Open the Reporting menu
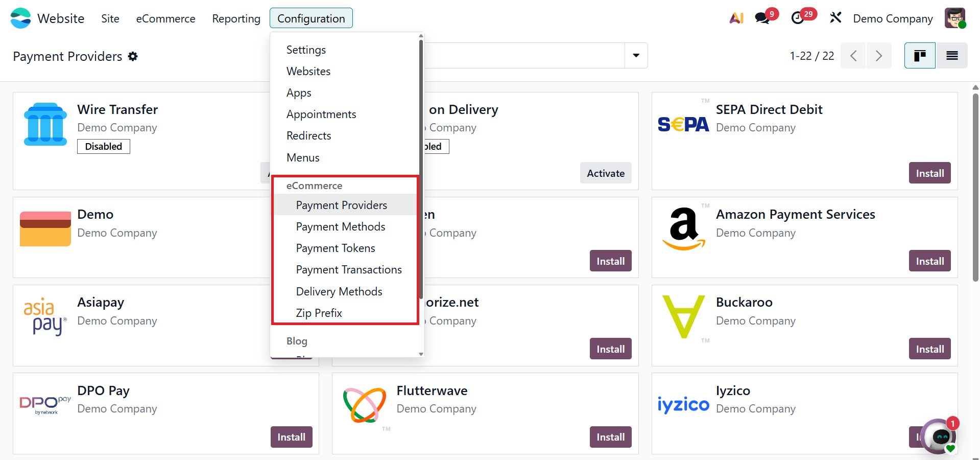This screenshot has height=460, width=980. pyautogui.click(x=236, y=18)
